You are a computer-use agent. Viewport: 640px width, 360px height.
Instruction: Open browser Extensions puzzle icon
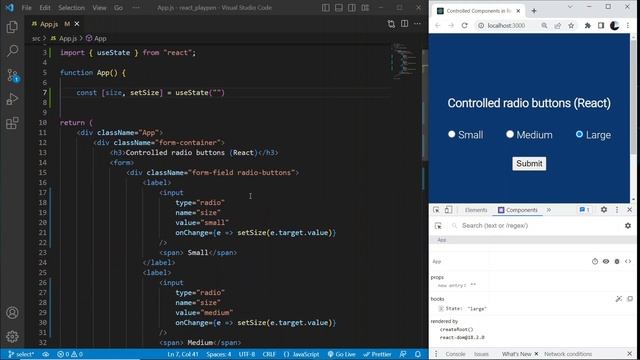[x=587, y=26]
